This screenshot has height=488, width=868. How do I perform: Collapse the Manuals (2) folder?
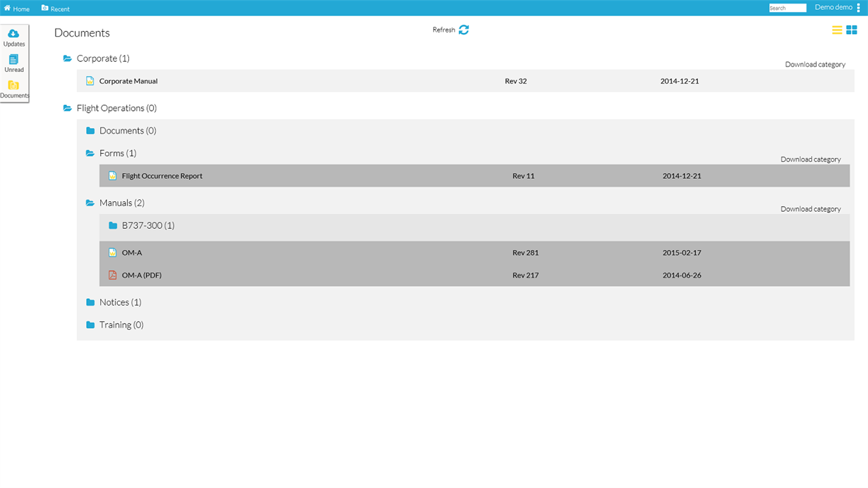90,203
